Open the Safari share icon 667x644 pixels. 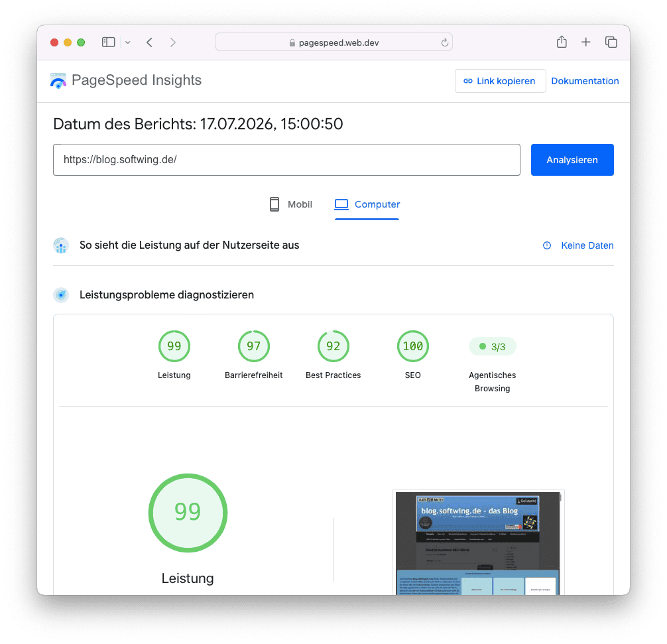562,42
